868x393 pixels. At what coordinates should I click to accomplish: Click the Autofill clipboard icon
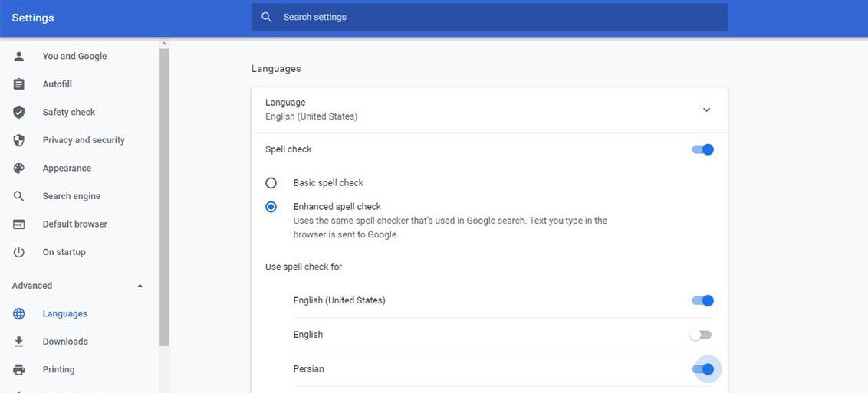[19, 84]
